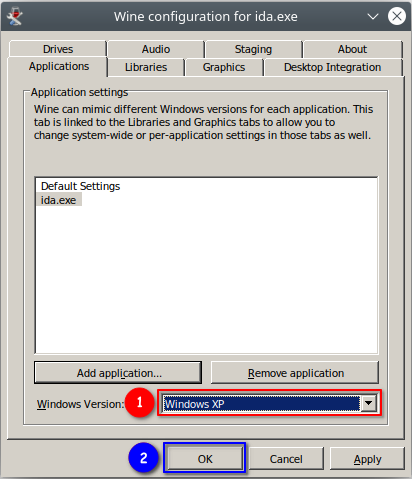Confirm with the OK button
Viewport: 412px width, 479px height.
pyautogui.click(x=205, y=459)
